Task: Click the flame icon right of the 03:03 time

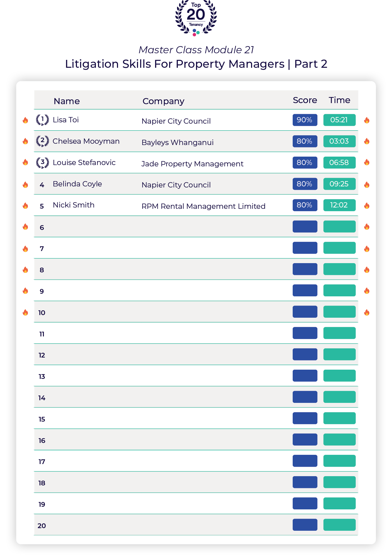Action: pyautogui.click(x=367, y=141)
